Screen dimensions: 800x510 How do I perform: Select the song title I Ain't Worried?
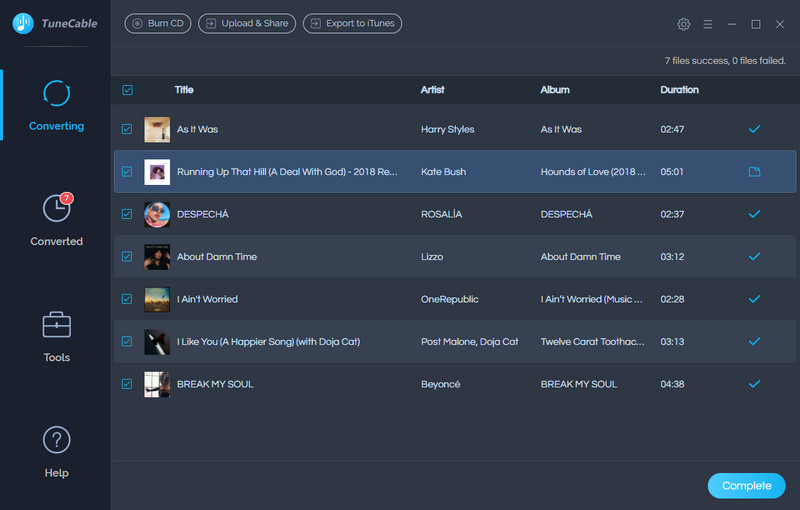point(207,299)
